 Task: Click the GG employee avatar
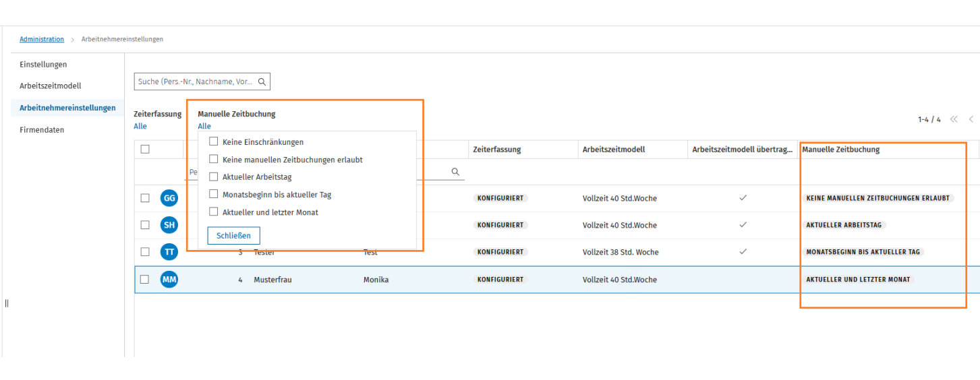169,198
